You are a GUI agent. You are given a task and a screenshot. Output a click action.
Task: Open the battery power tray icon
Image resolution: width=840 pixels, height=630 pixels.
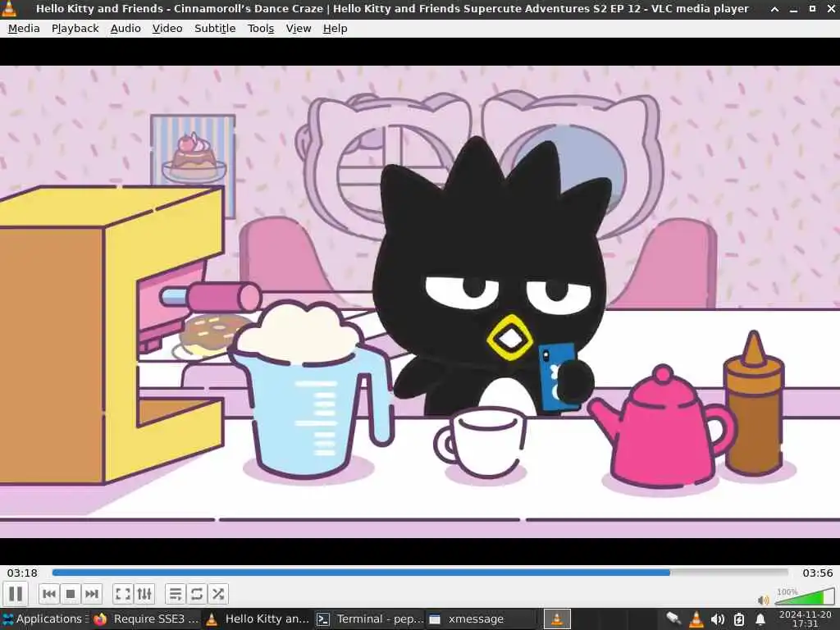click(739, 619)
